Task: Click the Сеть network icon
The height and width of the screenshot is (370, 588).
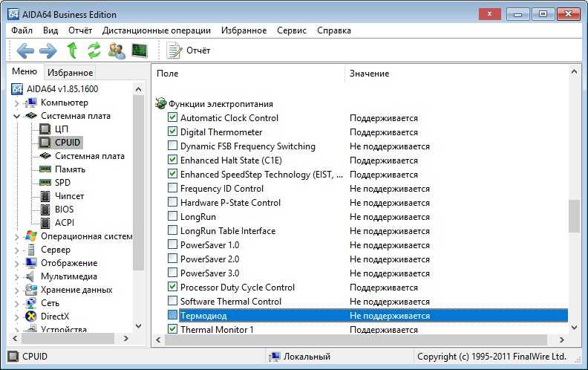Action: click(x=30, y=303)
